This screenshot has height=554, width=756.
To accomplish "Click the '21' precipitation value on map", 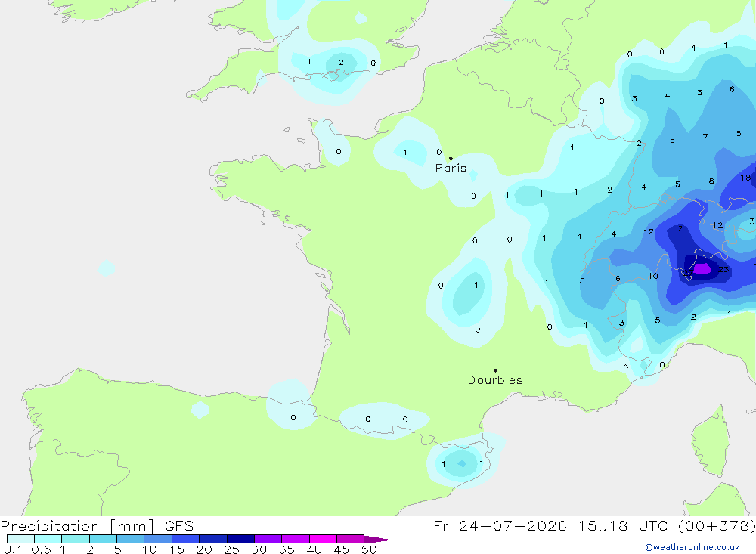I will coord(682,228).
